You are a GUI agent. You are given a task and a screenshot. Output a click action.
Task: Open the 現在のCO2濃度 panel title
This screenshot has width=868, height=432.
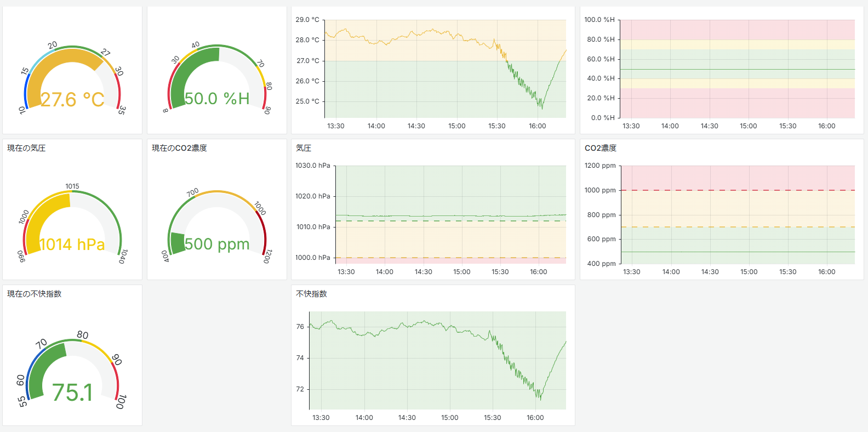pos(179,148)
